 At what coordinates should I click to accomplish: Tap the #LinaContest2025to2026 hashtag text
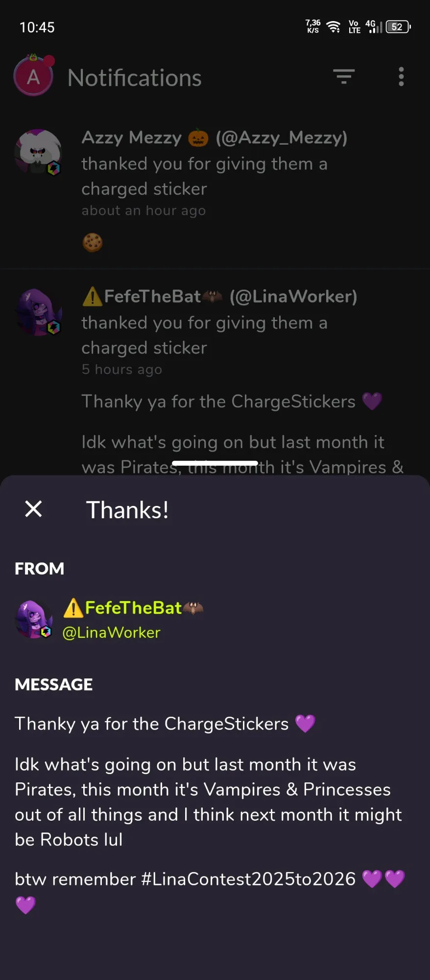(248, 879)
